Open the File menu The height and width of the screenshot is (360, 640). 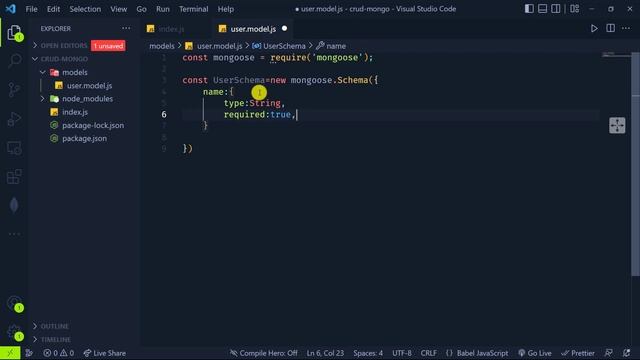pos(31,9)
